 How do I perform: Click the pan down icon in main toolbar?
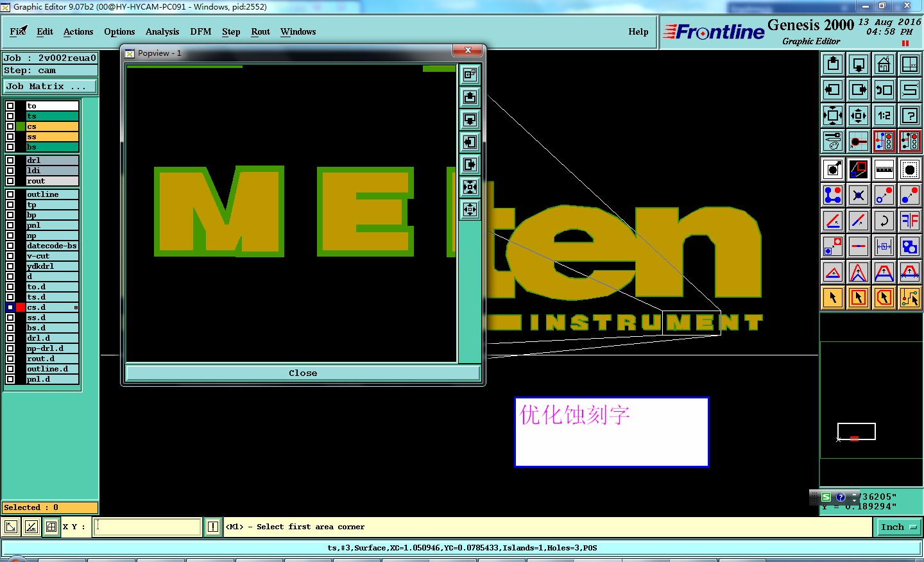pyautogui.click(x=859, y=64)
